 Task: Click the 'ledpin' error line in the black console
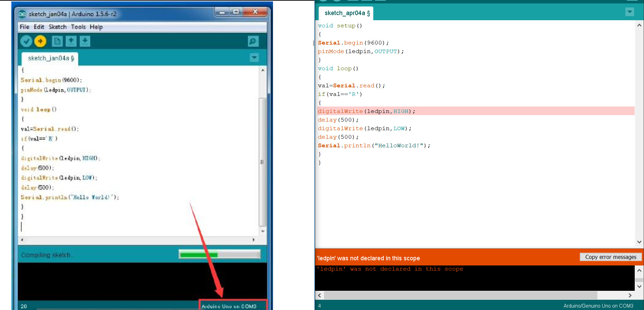(x=390, y=269)
